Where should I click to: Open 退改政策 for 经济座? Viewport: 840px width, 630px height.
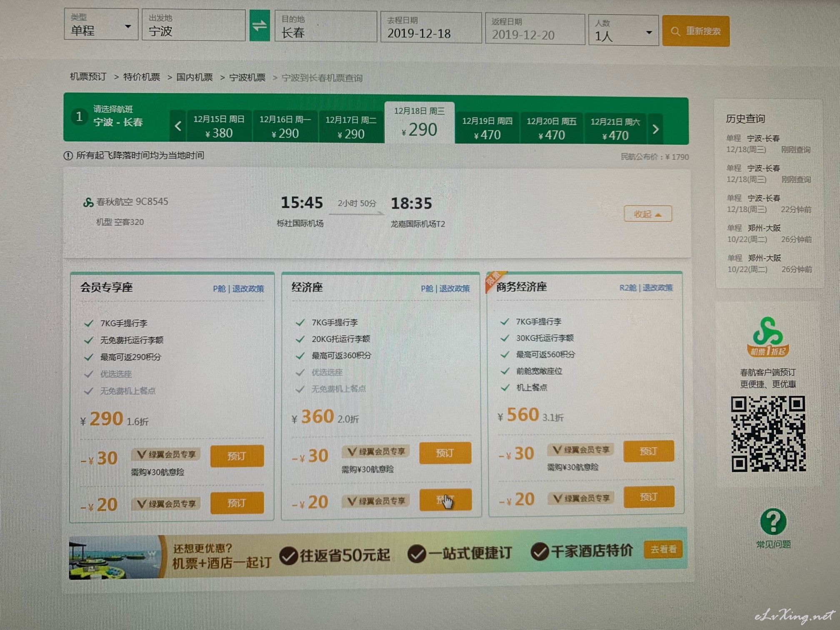point(454,288)
